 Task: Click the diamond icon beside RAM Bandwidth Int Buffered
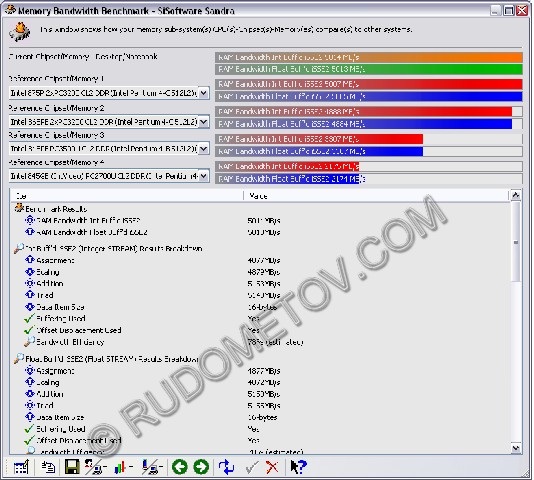pos(30,220)
